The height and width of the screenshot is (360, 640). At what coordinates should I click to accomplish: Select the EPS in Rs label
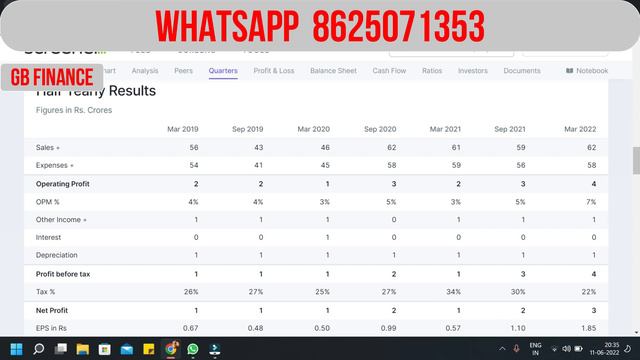(x=51, y=328)
